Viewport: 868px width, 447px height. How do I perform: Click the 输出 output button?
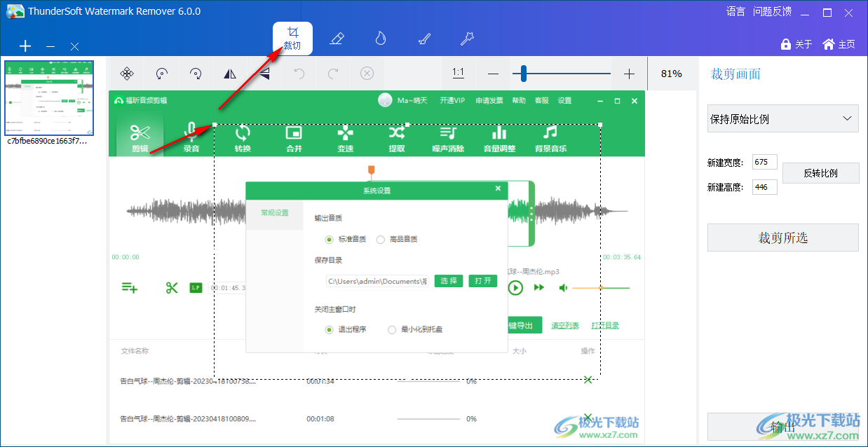pos(782,427)
